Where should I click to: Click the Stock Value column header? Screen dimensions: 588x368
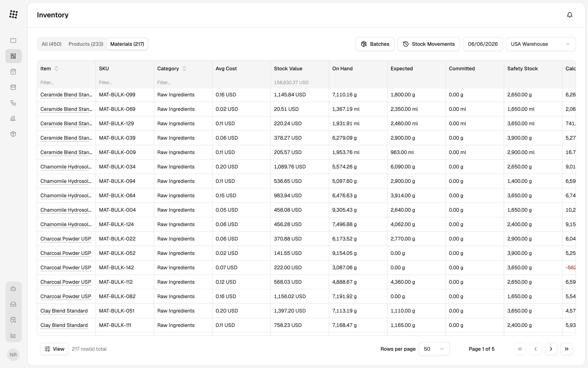[x=288, y=69]
